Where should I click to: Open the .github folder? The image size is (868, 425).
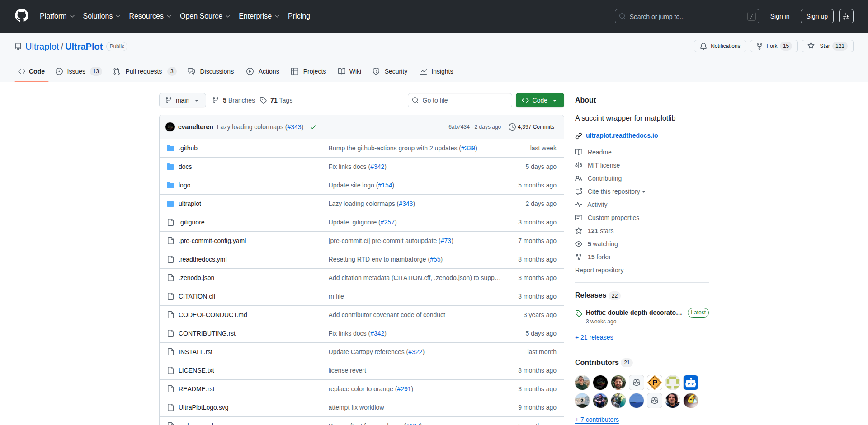tap(188, 148)
